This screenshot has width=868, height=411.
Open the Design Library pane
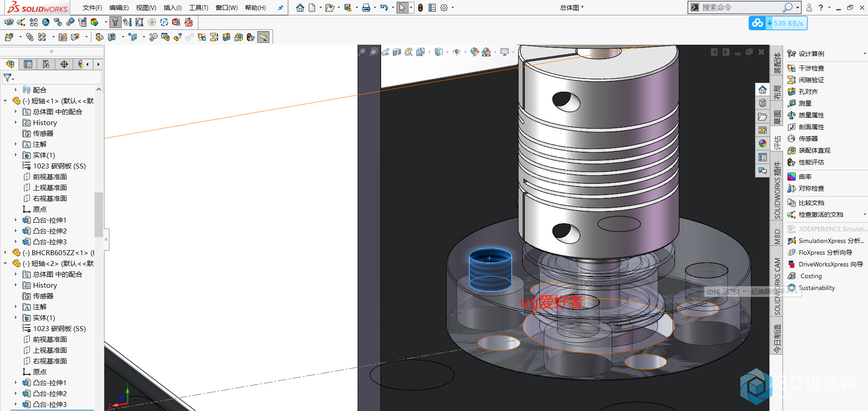pyautogui.click(x=763, y=103)
